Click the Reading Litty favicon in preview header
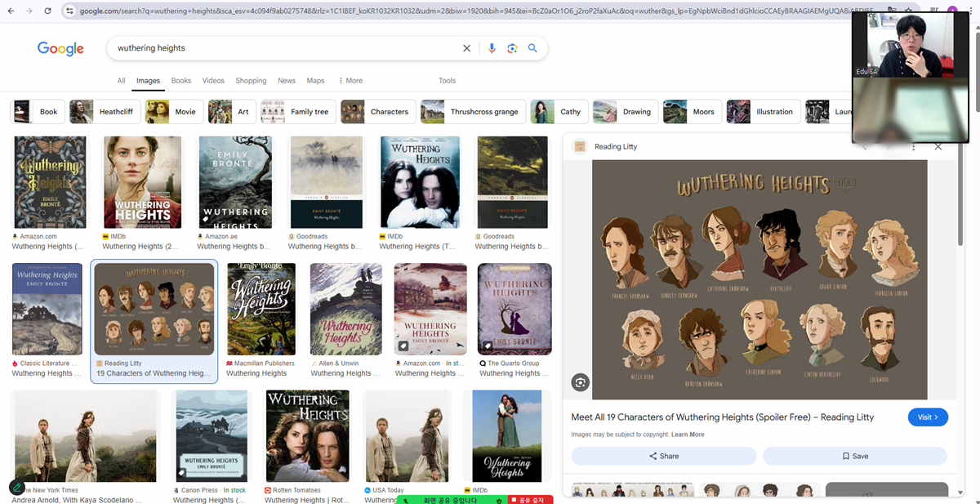The height and width of the screenshot is (504, 980). pos(580,147)
